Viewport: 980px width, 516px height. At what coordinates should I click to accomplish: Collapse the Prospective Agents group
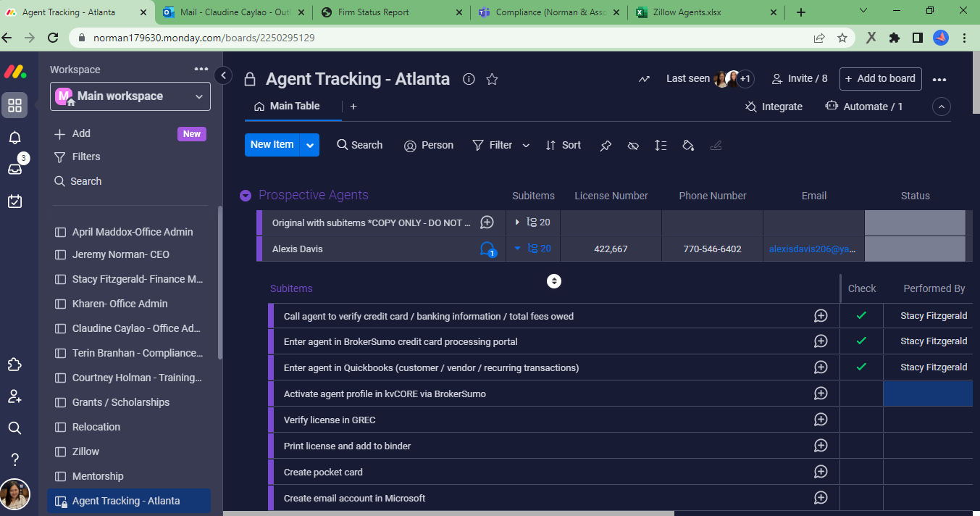coord(246,196)
